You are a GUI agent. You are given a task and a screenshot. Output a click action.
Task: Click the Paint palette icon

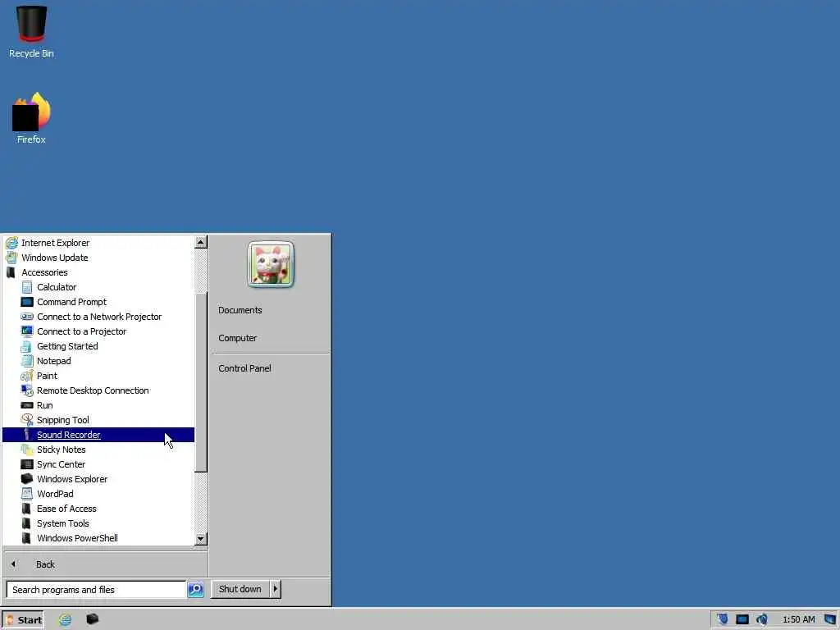point(27,376)
